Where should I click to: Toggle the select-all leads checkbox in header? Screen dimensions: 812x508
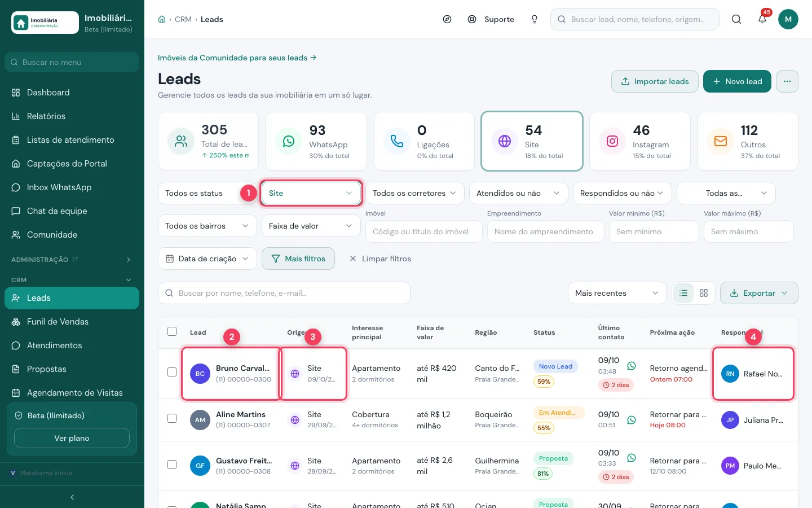click(x=172, y=331)
